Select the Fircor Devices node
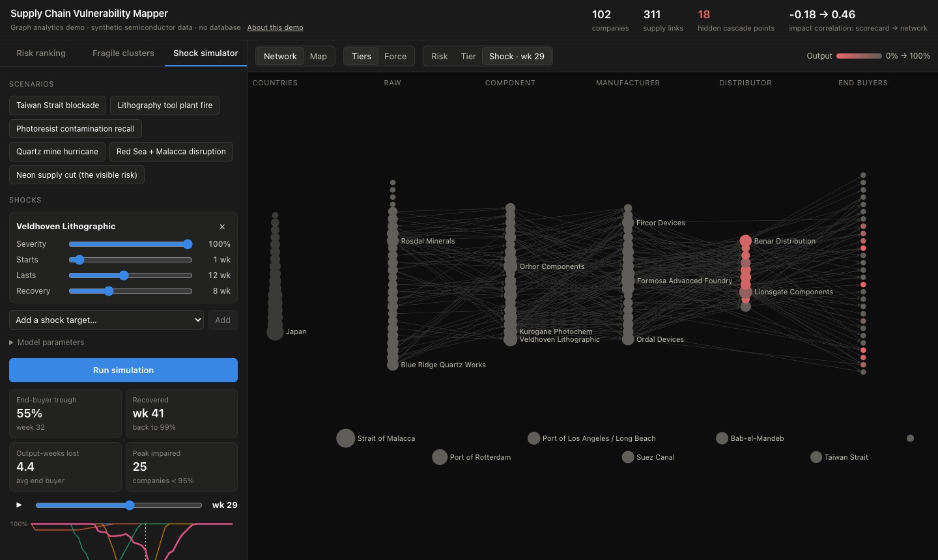The image size is (938, 560). click(x=628, y=223)
